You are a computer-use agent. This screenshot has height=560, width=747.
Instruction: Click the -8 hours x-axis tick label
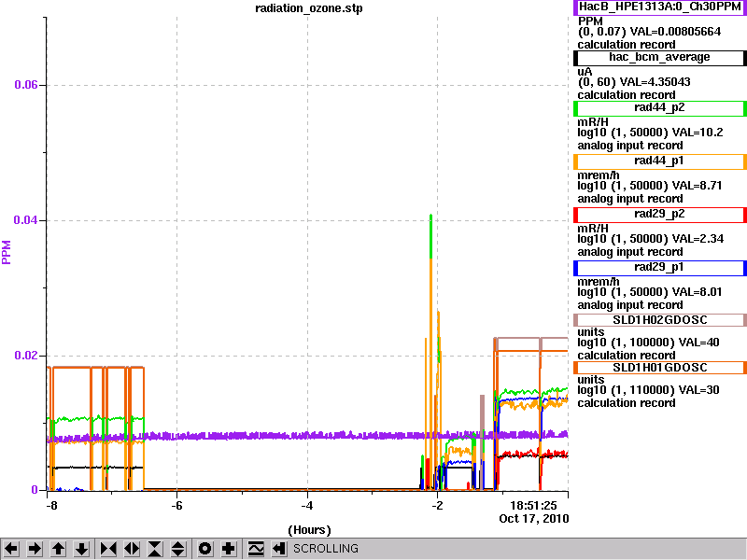[51, 506]
